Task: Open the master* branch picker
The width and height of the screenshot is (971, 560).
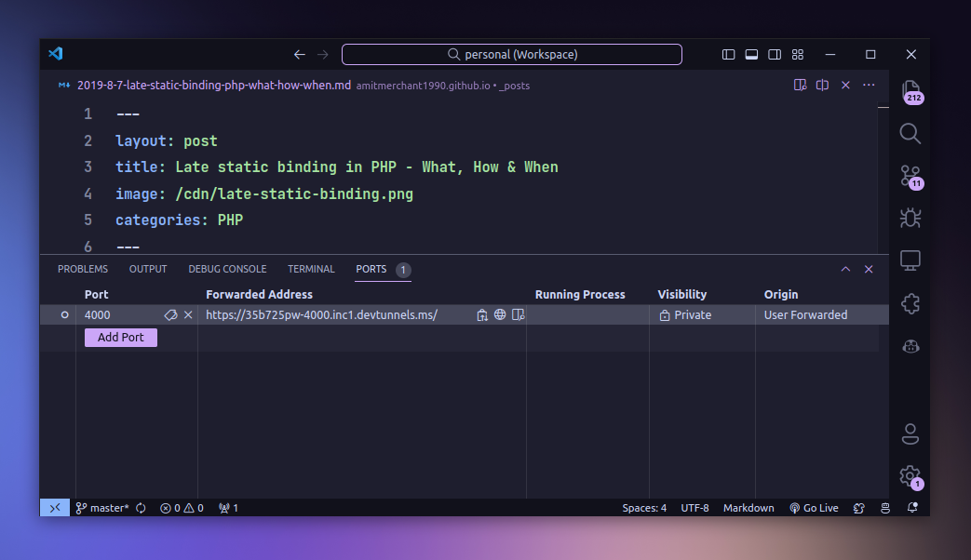Action: coord(102,508)
